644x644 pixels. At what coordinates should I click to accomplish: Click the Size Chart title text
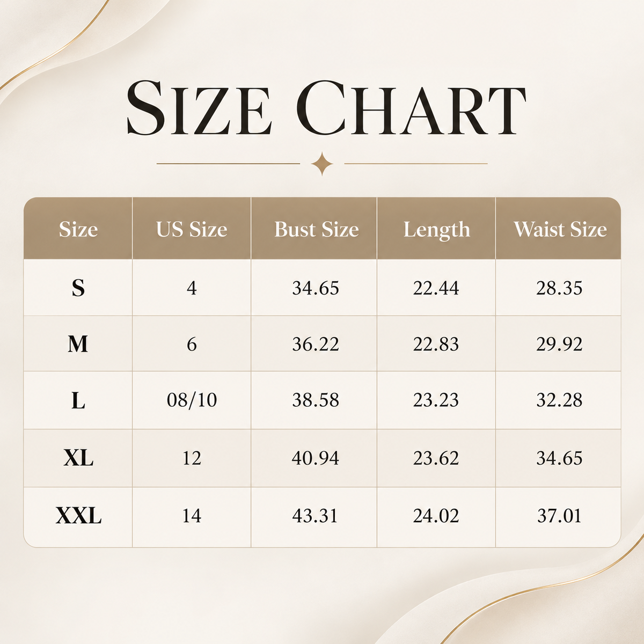point(326,107)
